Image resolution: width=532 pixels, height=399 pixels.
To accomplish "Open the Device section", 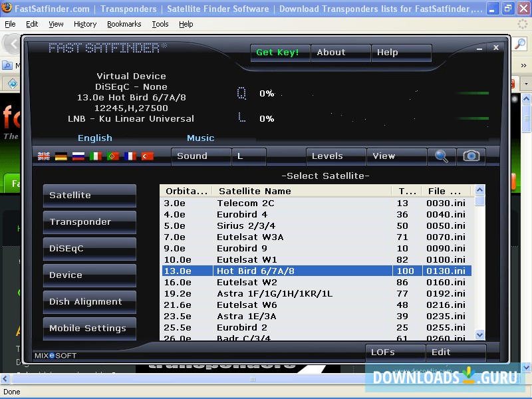I will (x=90, y=275).
